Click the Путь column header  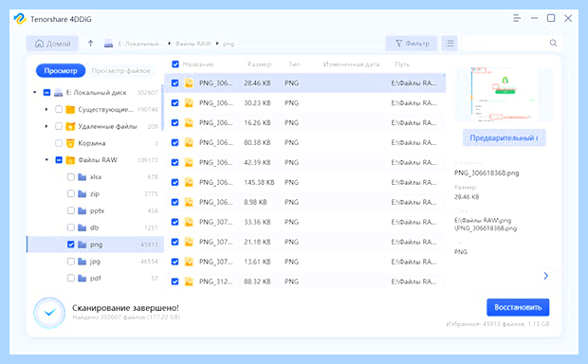click(x=402, y=64)
